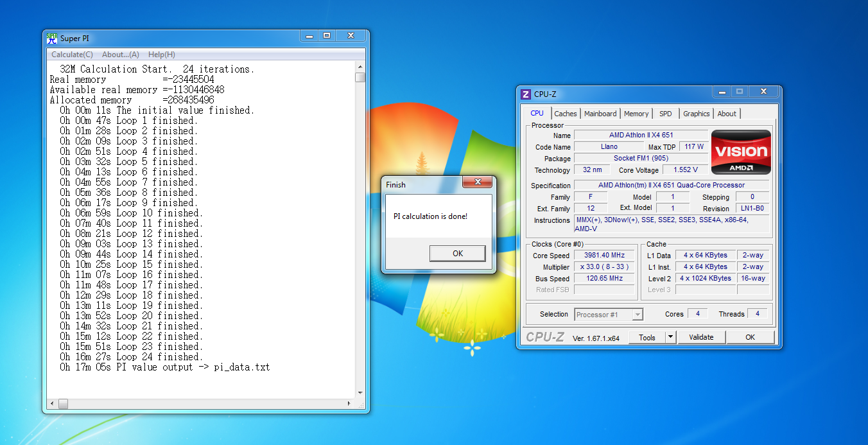Close the Finish dialog with the X

click(x=478, y=182)
